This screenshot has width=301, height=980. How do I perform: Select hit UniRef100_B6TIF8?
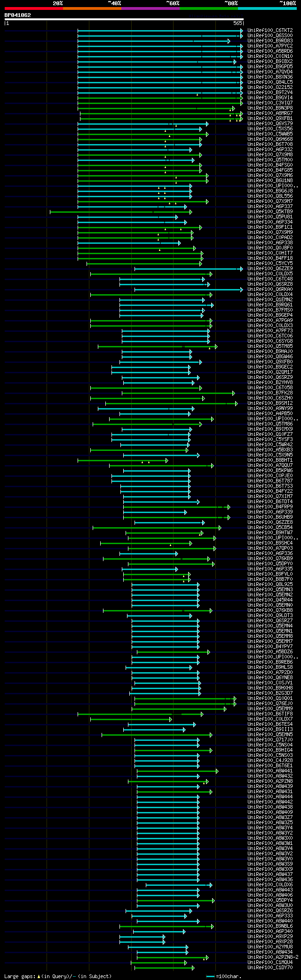(270, 714)
